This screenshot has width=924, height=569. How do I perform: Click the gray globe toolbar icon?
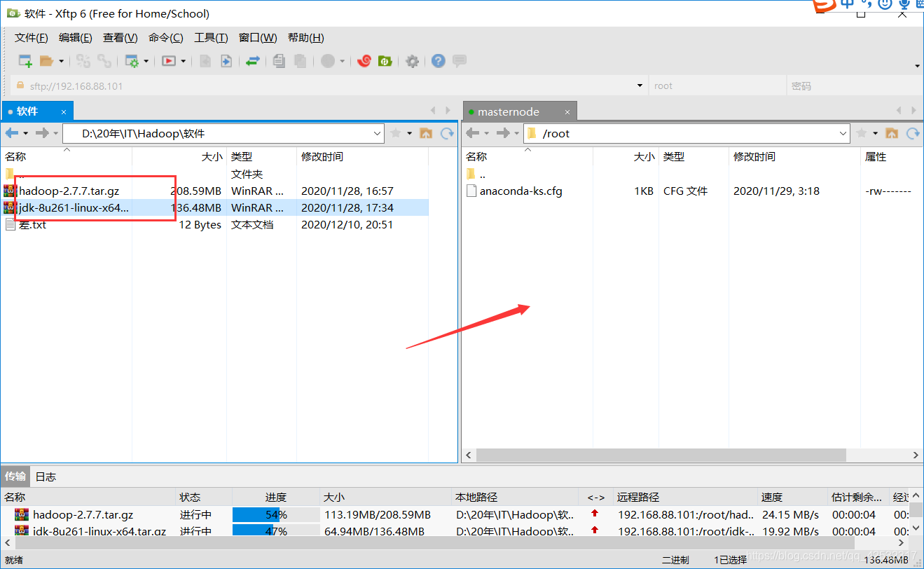pos(328,61)
